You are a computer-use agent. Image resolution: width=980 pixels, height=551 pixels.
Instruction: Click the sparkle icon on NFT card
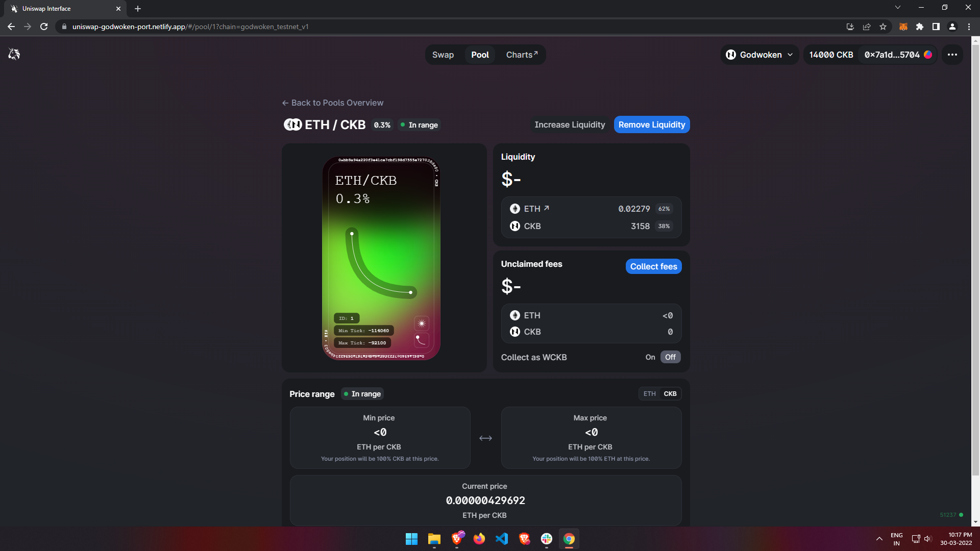click(x=422, y=323)
